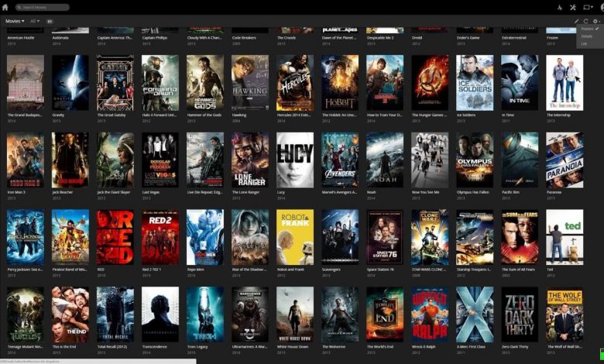This screenshot has height=364, width=604.
Task: Open the Iron Man 3 poster
Action: tap(26, 160)
